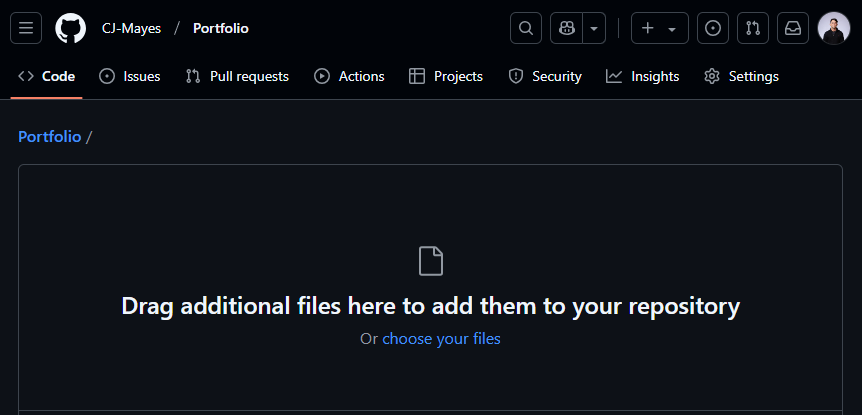The width and height of the screenshot is (862, 415).
Task: Click the GitHub Octocat logo
Action: click(x=70, y=28)
